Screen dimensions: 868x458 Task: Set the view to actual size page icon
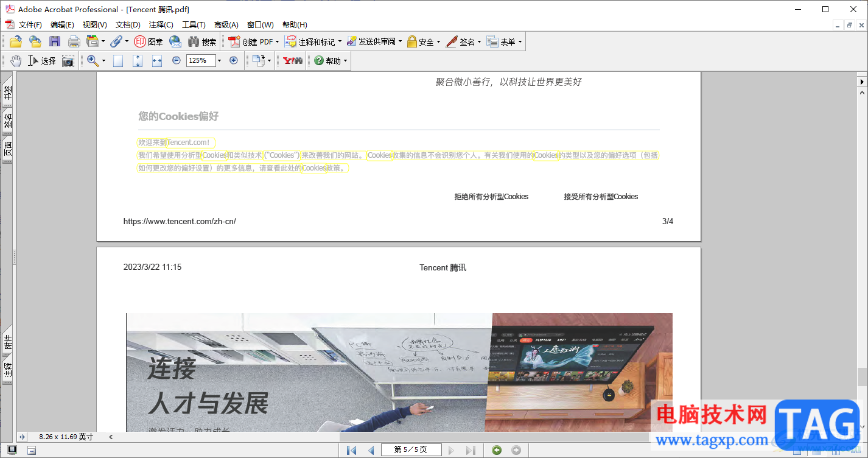[118, 60]
